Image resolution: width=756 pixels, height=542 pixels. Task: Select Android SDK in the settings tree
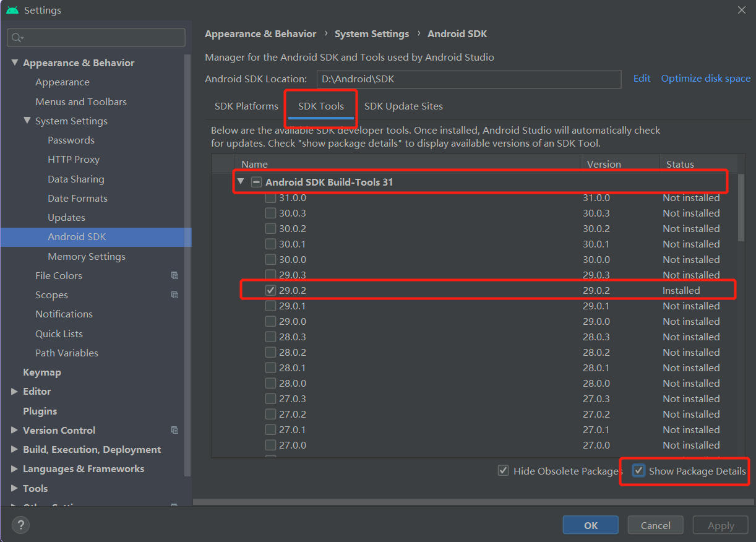pyautogui.click(x=96, y=237)
